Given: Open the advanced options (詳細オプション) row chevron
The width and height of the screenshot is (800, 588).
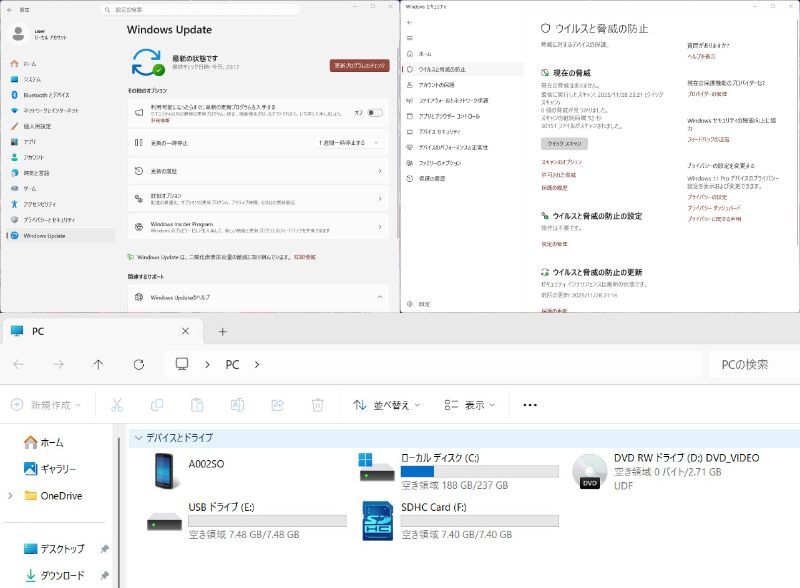Looking at the screenshot, I should tap(380, 199).
